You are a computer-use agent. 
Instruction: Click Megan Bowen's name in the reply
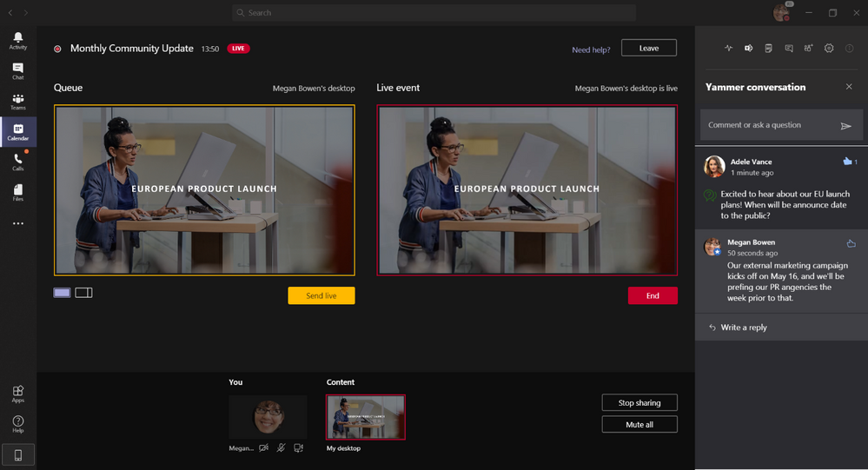751,242
